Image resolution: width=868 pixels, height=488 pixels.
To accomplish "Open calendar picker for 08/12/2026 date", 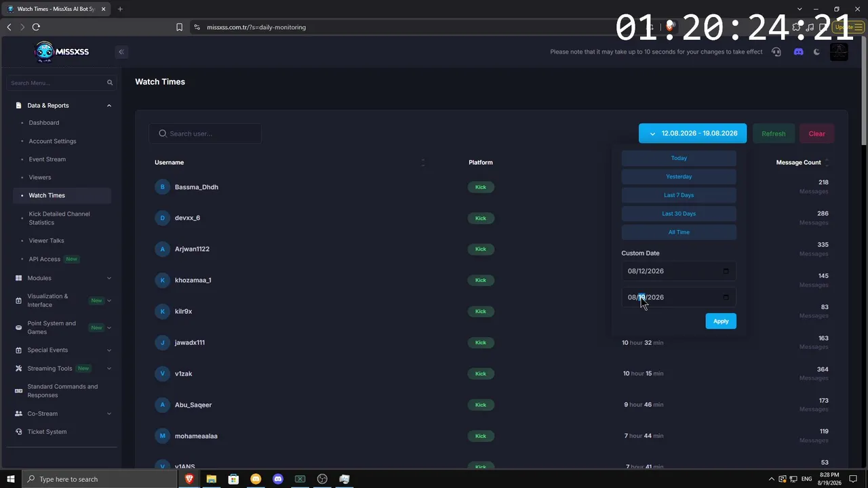I will (x=726, y=271).
